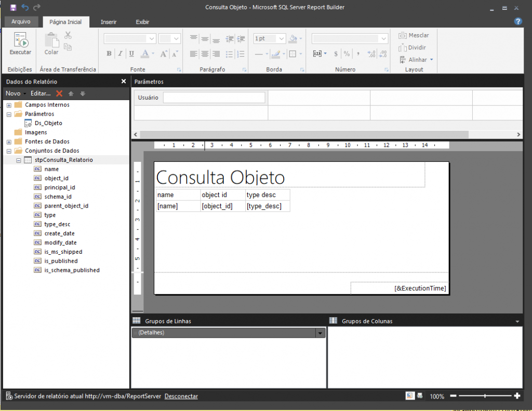Delete selected item with red X
The height and width of the screenshot is (411, 532).
59,93
